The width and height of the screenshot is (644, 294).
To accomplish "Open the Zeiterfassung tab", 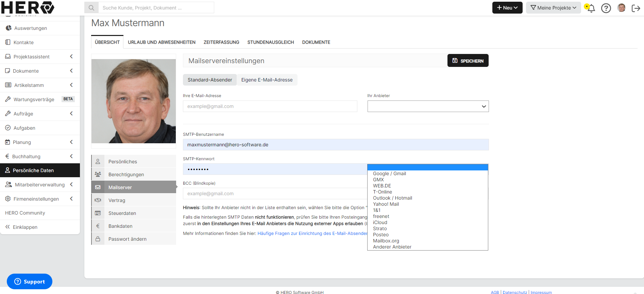I will 221,42.
